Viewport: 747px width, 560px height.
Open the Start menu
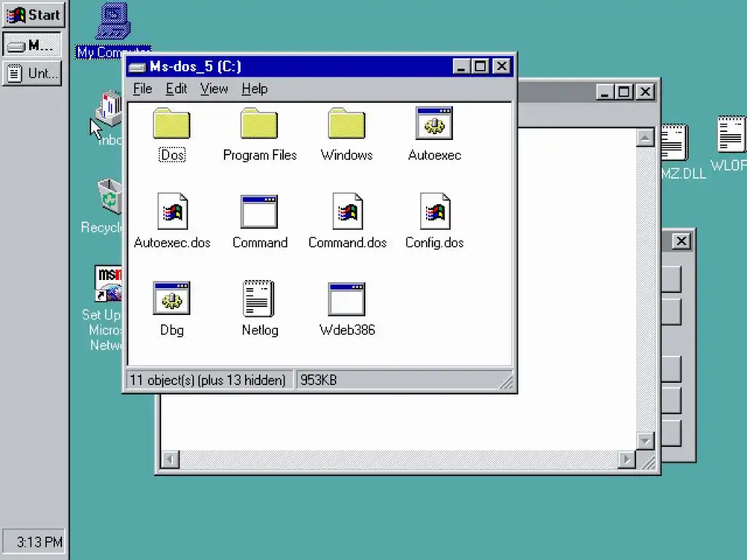click(x=34, y=15)
